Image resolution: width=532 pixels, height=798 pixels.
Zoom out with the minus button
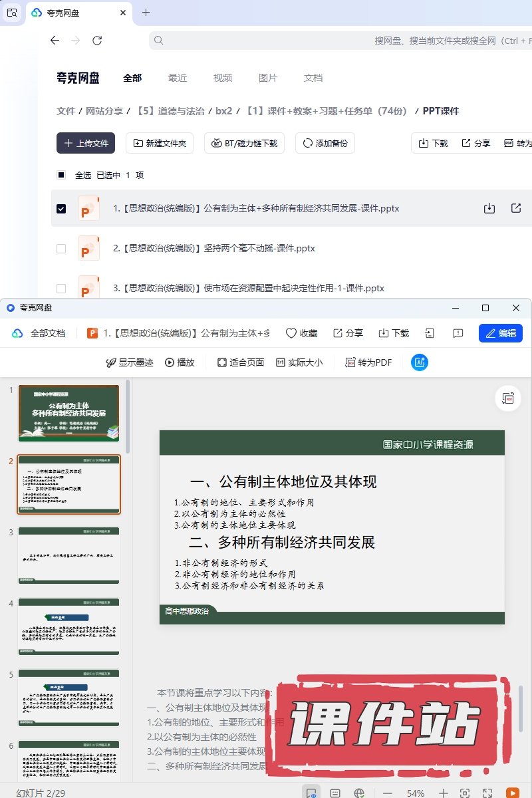(388, 793)
